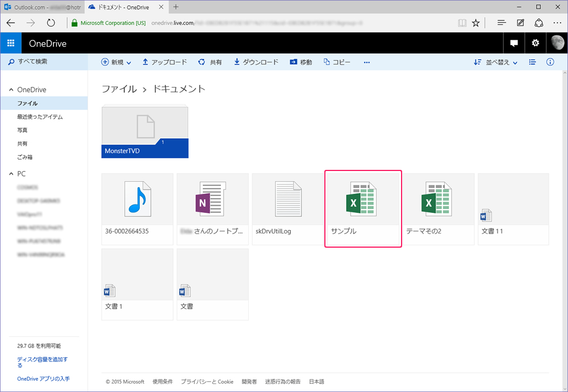Screen dimensions: 568x392
Task: Open the skDrvUtilLog text file
Action: pyautogui.click(x=288, y=209)
